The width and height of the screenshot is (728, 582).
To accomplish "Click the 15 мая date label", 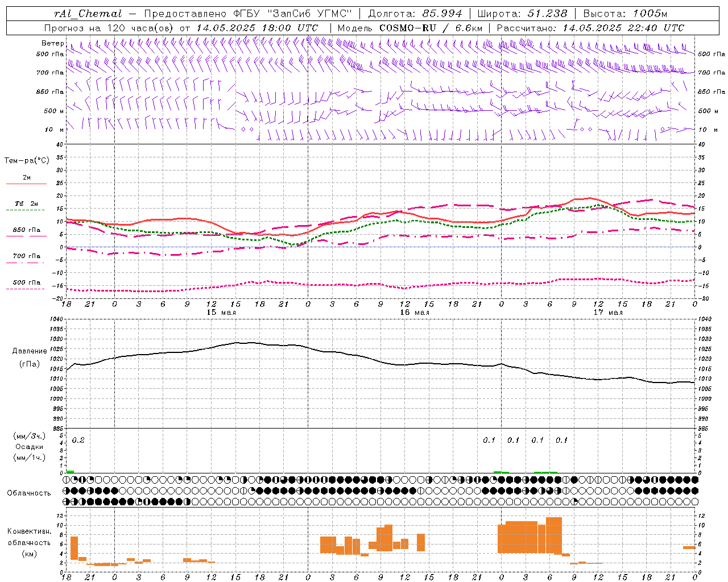I will (221, 313).
